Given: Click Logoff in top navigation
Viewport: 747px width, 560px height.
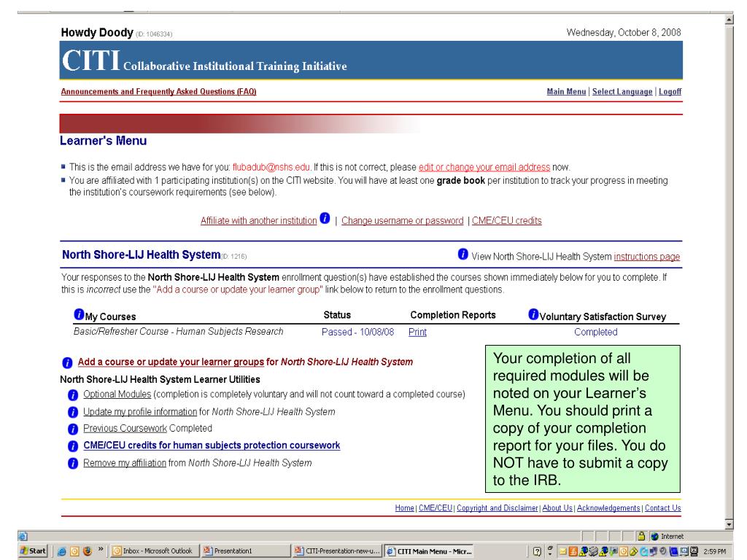Looking at the screenshot, I should click(670, 91).
